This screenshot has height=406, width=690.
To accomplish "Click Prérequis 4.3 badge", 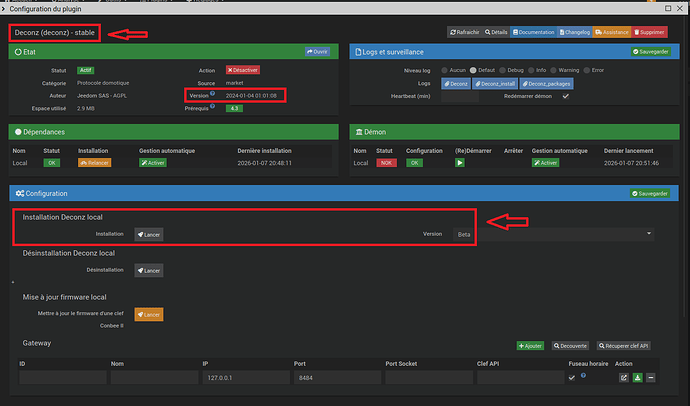I will tap(234, 108).
